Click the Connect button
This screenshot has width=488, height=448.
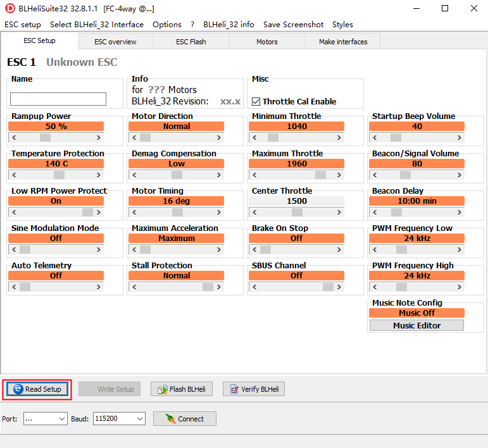pos(185,419)
